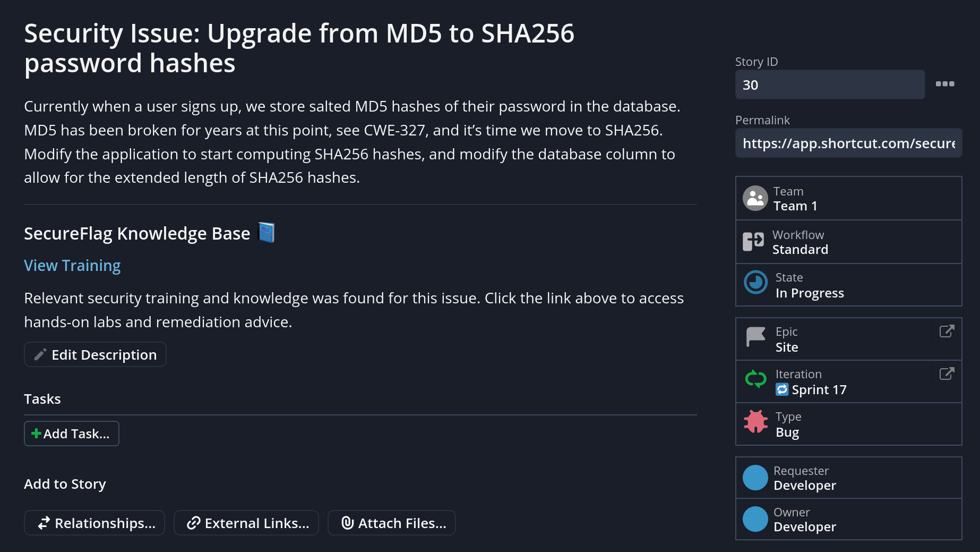Change the State from In Progress

[x=848, y=285]
